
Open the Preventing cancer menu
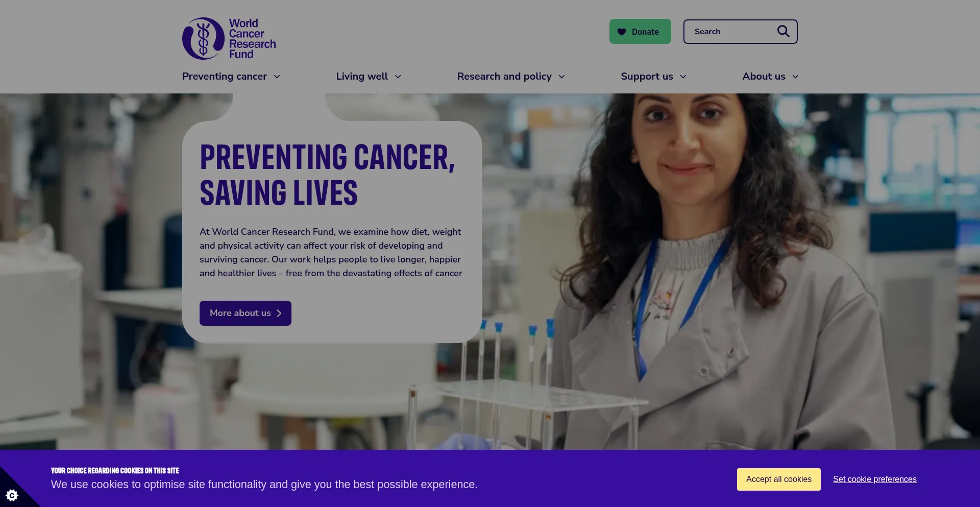point(225,76)
